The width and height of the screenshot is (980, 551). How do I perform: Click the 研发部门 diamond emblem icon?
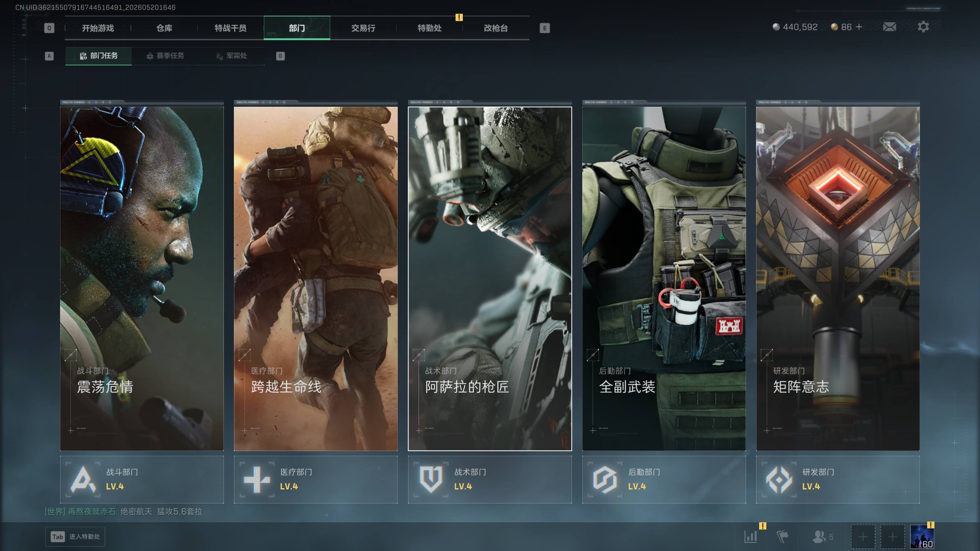coord(779,479)
